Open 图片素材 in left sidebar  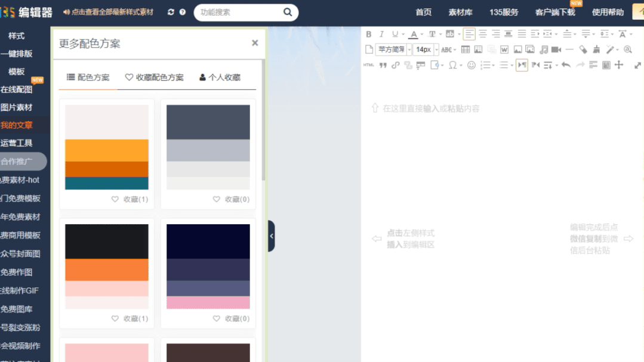click(17, 107)
